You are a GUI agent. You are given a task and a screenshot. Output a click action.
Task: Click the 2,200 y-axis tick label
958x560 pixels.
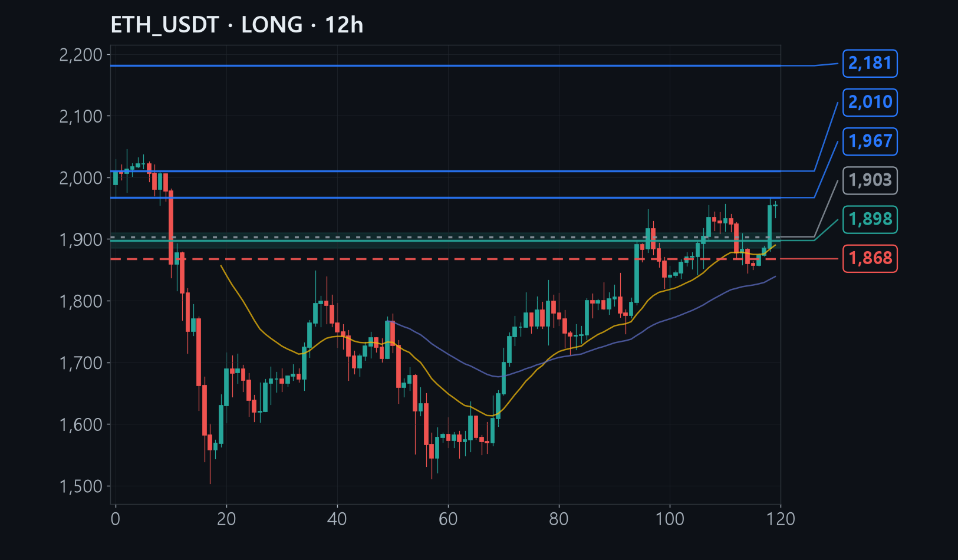tap(81, 55)
